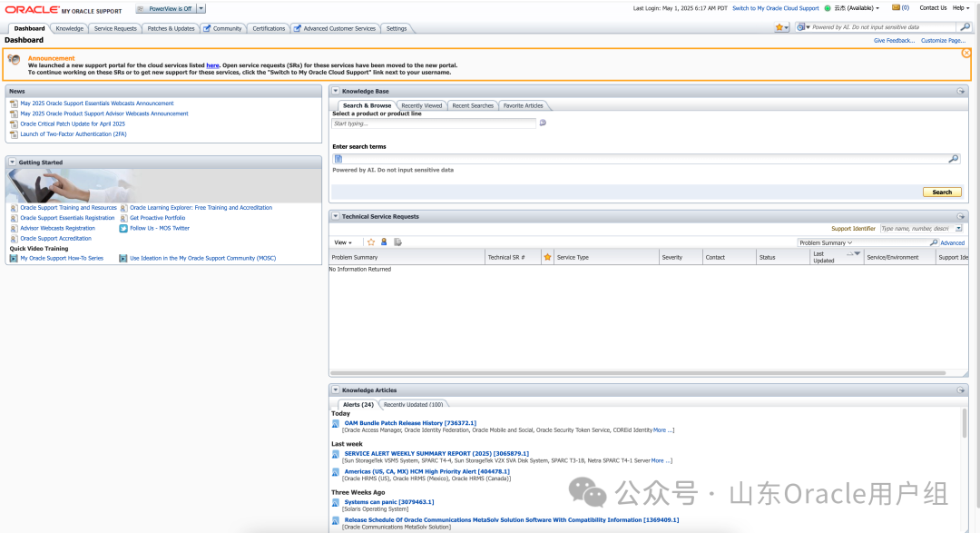Switch to the Knowledge tab
Viewport: 980px width, 533px height.
coord(69,28)
